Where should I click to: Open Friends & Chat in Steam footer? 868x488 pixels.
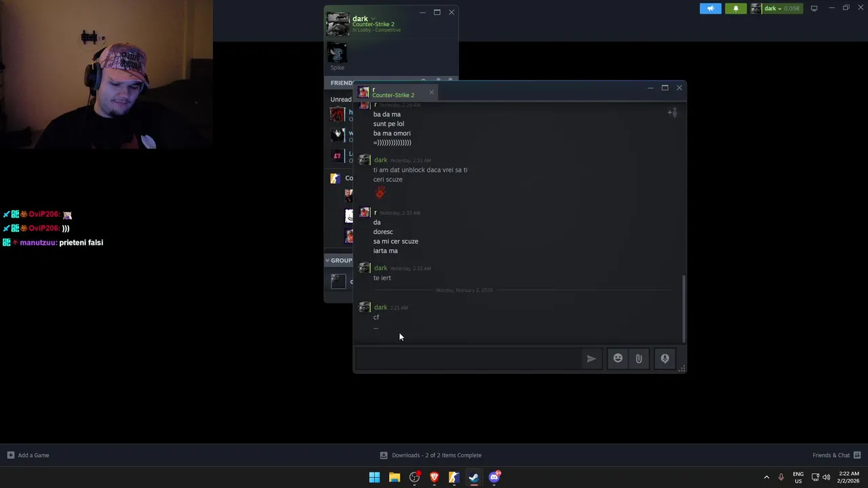pos(836,455)
